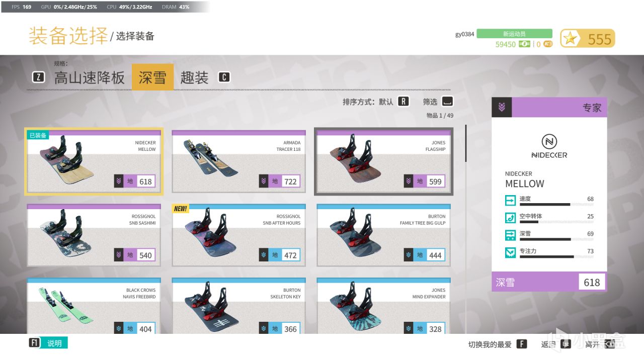644x362 pixels.
Task: Click the equipment list vertical scrollbar
Action: click(466, 144)
